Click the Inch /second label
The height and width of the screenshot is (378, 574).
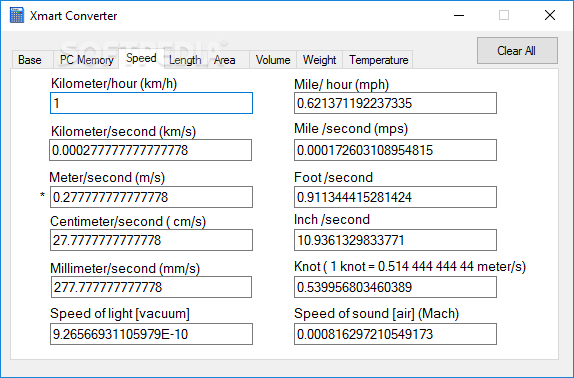[332, 220]
